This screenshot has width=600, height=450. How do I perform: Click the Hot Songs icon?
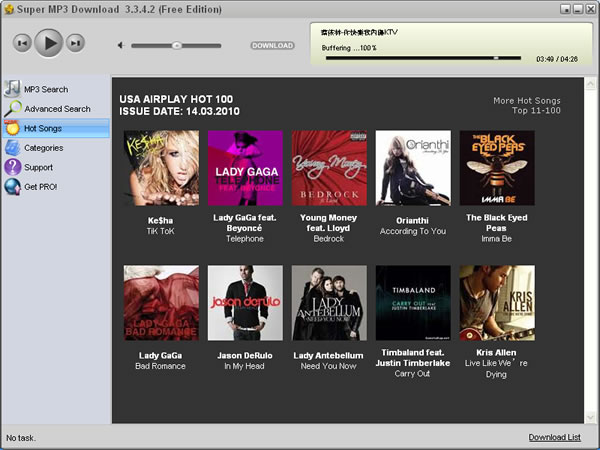[12, 128]
